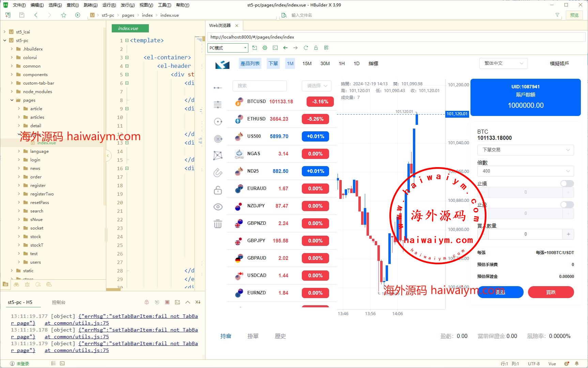The height and width of the screenshot is (368, 588).
Task: Click the refresh icon in browser toolbar
Action: click(x=306, y=48)
